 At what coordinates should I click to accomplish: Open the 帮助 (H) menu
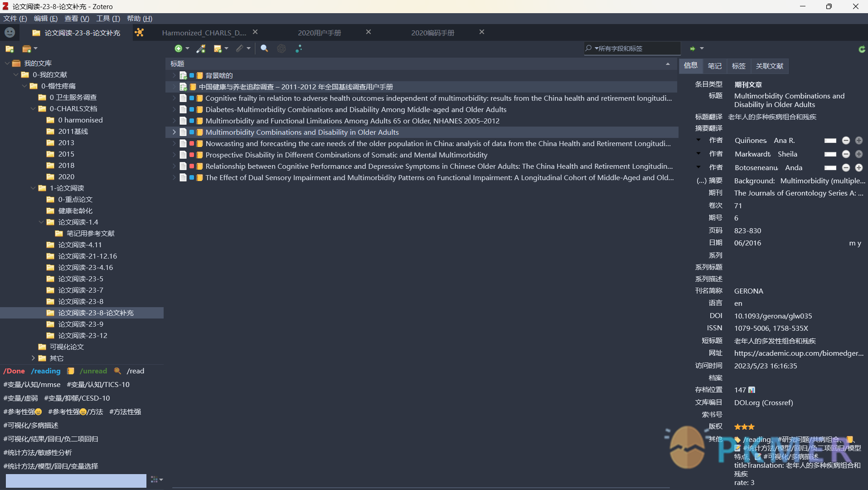[140, 19]
